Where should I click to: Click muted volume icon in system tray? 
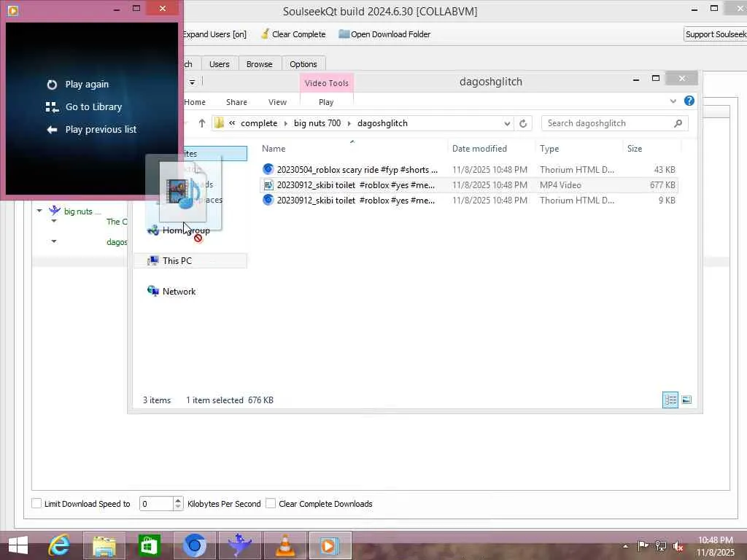(x=678, y=545)
